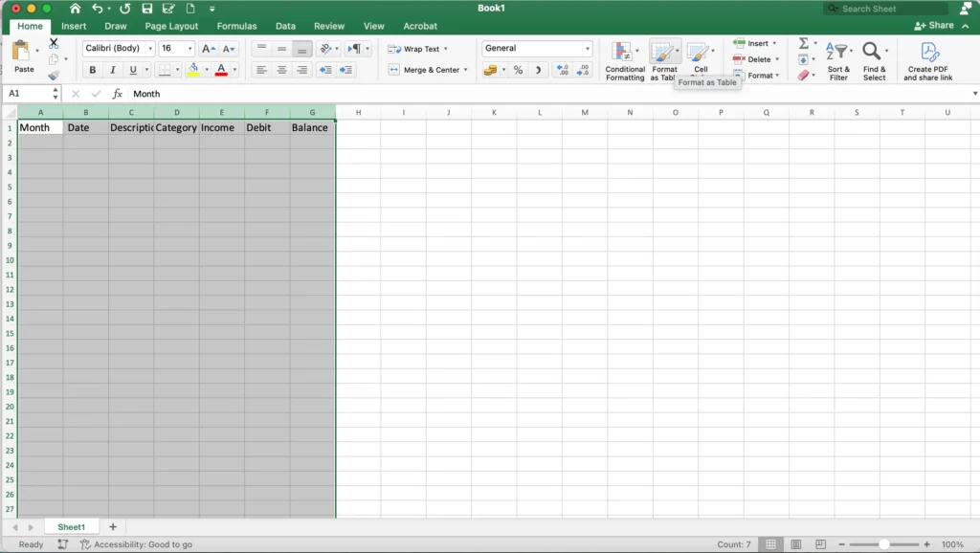Open Sort & Filter
The image size is (980, 553).
click(838, 57)
